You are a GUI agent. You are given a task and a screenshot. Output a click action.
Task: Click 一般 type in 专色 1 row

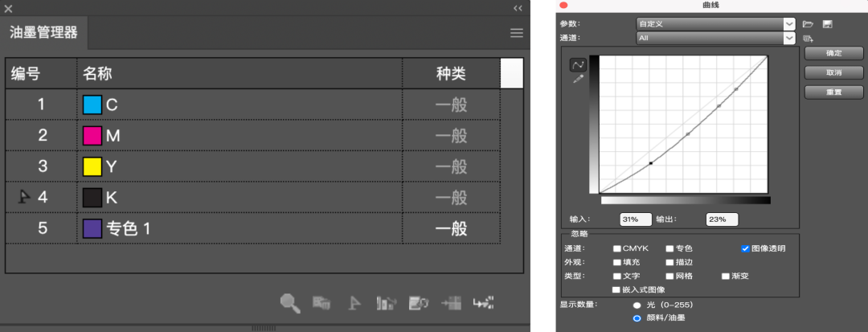pos(451,228)
